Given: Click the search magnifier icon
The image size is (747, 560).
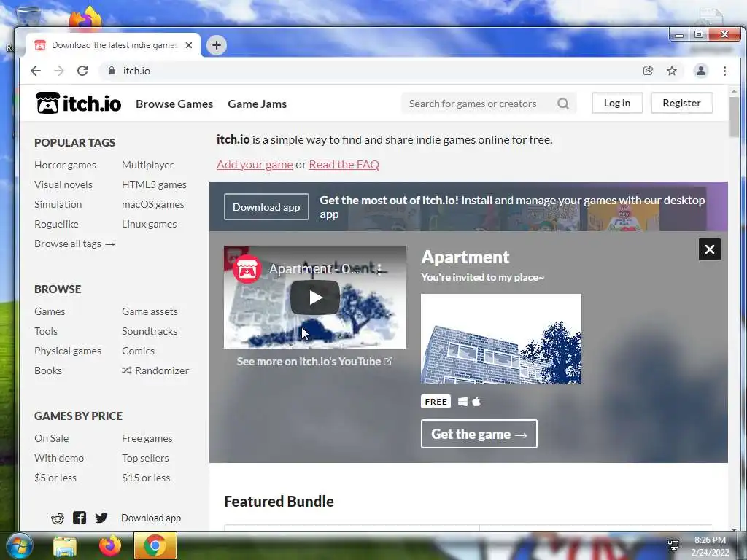Looking at the screenshot, I should click(x=563, y=104).
